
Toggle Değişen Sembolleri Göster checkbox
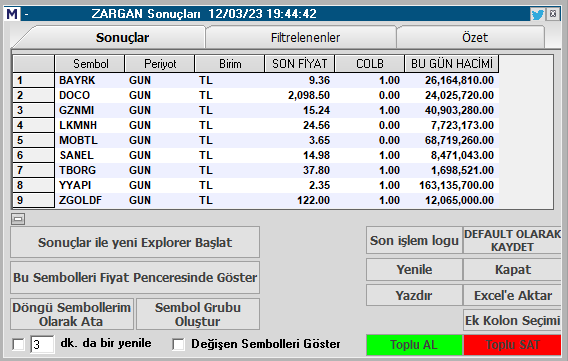coord(178,344)
